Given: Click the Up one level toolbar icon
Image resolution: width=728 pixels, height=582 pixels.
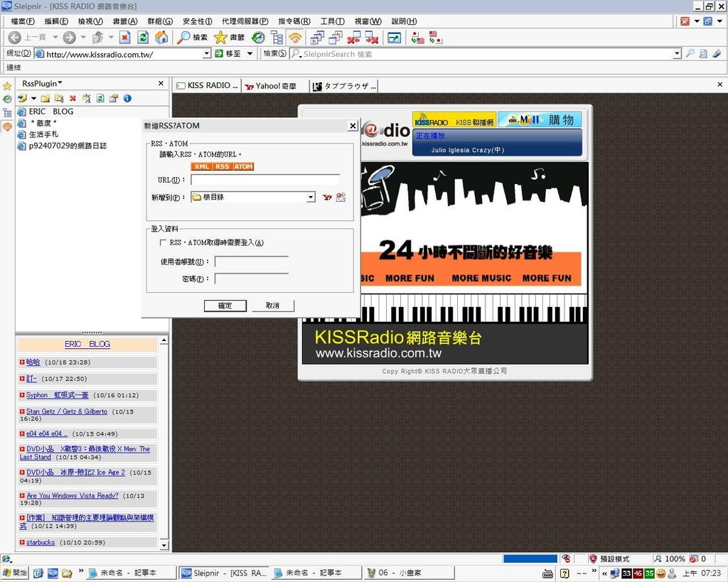Looking at the screenshot, I should pyautogui.click(x=97, y=38).
